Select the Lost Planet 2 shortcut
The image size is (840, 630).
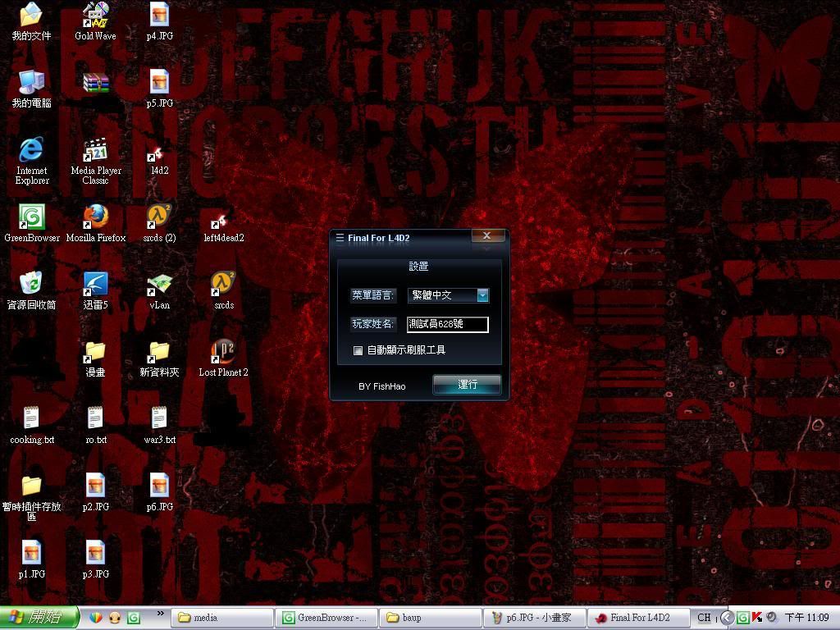(x=223, y=352)
